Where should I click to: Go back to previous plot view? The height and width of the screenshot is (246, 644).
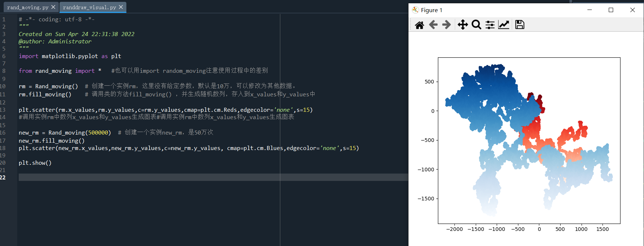point(433,25)
